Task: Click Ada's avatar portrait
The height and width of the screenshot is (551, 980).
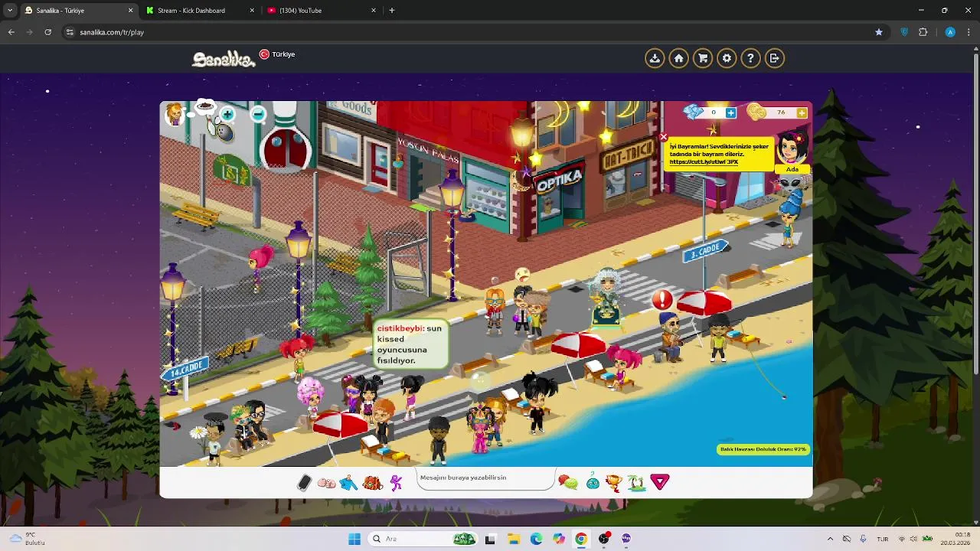Action: point(792,147)
